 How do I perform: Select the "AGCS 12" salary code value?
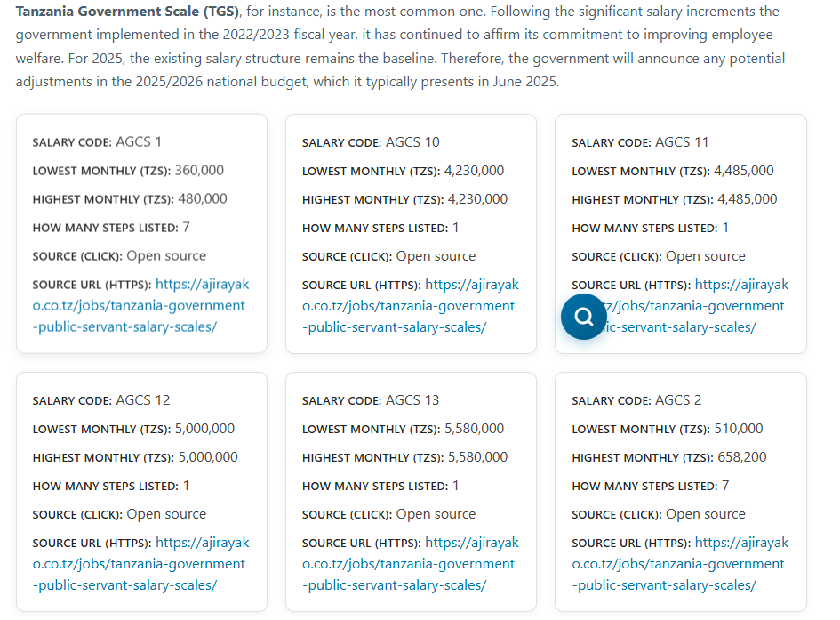pos(143,400)
